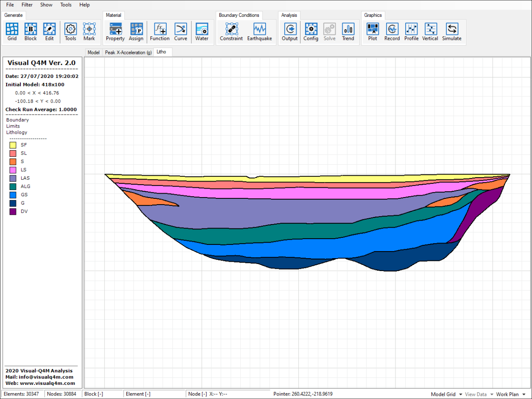Click the orange S color swatch
The image size is (532, 399).
coord(13,162)
